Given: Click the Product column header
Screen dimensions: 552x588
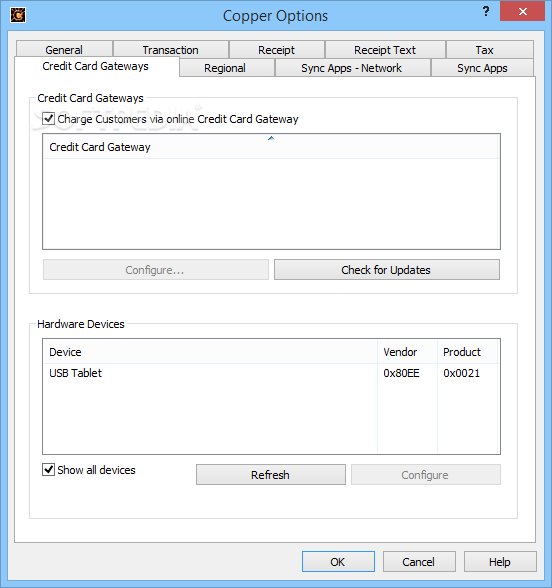Looking at the screenshot, I should (x=467, y=352).
